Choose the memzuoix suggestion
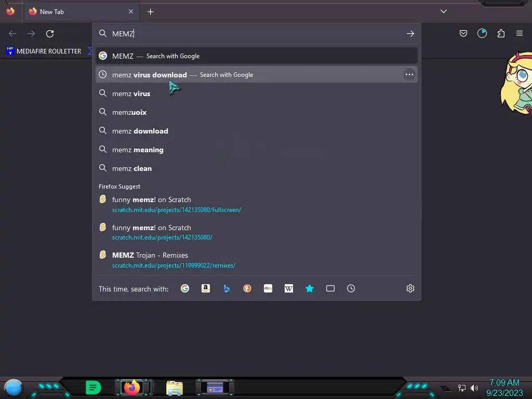This screenshot has width=532, height=399. point(257,112)
